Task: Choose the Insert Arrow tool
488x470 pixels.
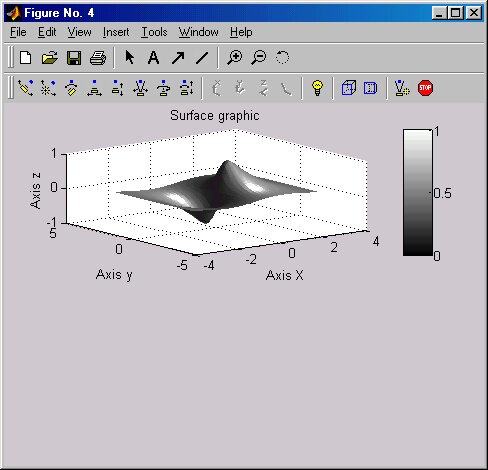Action: (178, 58)
